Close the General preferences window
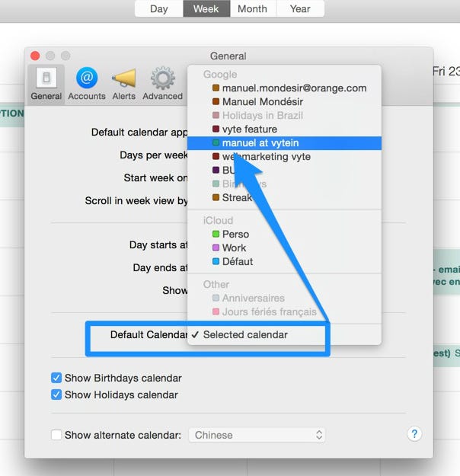Image resolution: width=460 pixels, height=476 pixels. (35, 56)
